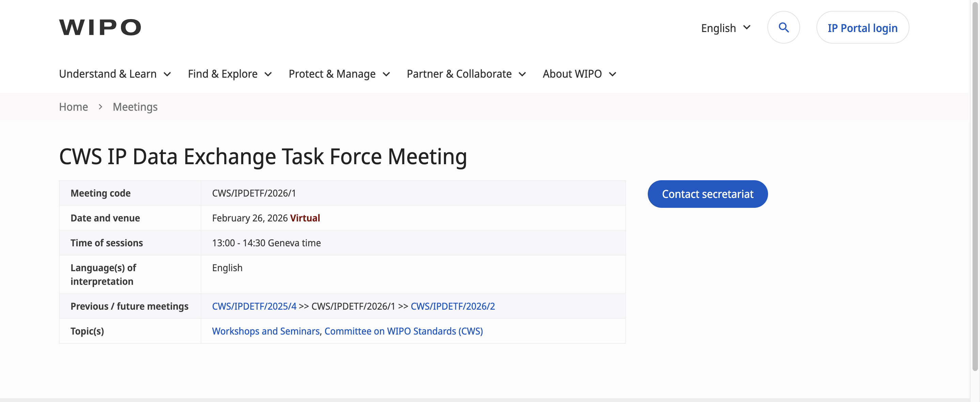
Task: Open the Meetings breadcrumb link
Action: (x=135, y=107)
